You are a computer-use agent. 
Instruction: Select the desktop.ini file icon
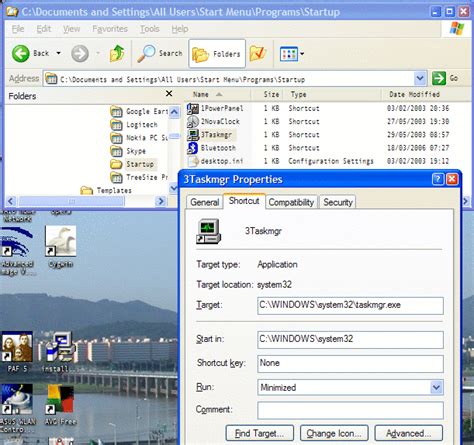(x=193, y=161)
